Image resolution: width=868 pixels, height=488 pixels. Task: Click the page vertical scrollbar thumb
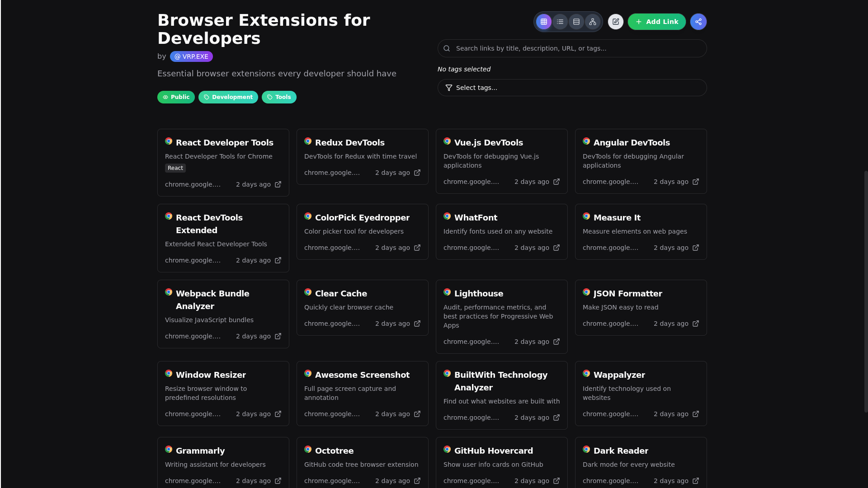coord(866,291)
